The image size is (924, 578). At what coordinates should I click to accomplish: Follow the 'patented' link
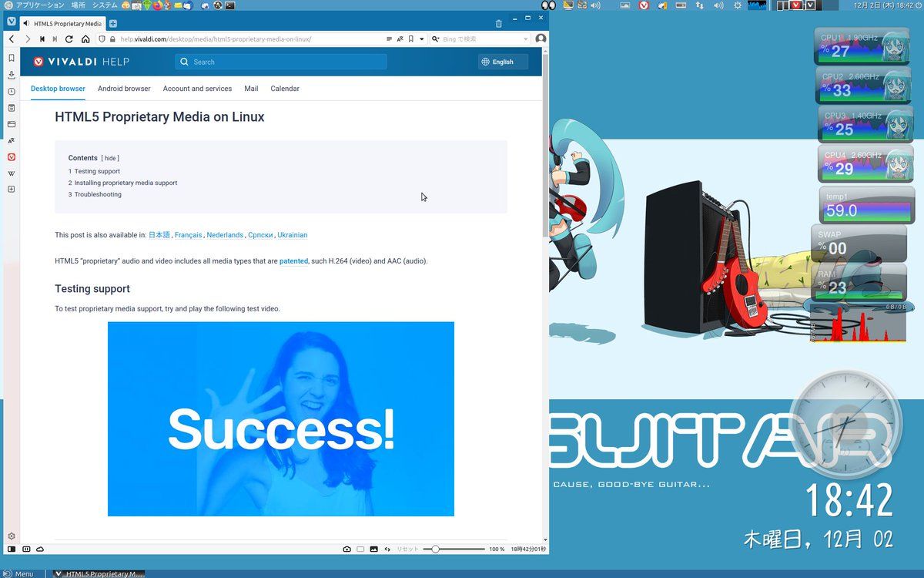click(x=293, y=261)
